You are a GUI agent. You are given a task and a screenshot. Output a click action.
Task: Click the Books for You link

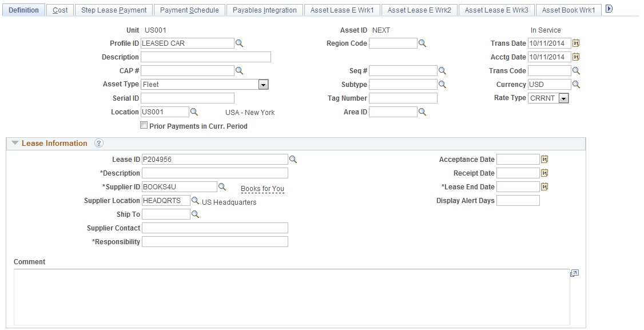(262, 188)
